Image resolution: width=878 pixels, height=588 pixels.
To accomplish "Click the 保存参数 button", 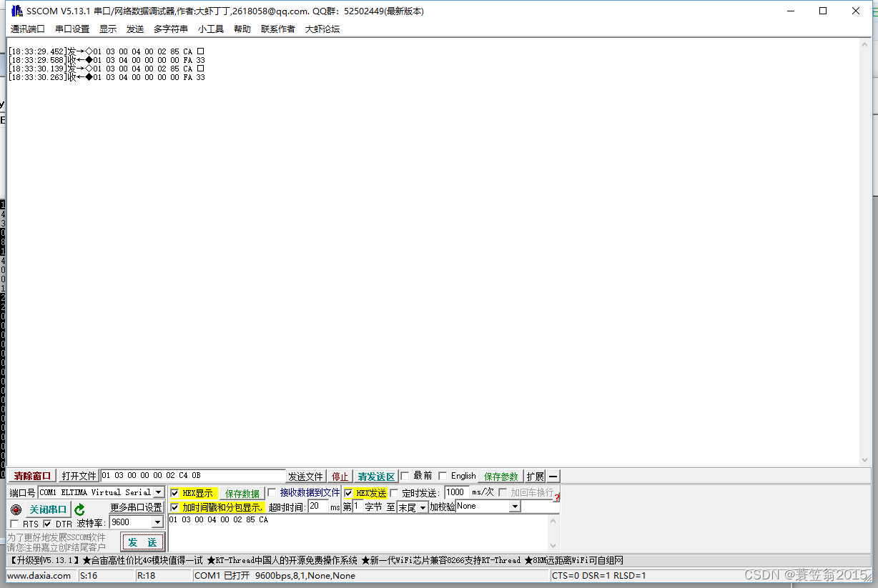I will (x=501, y=477).
